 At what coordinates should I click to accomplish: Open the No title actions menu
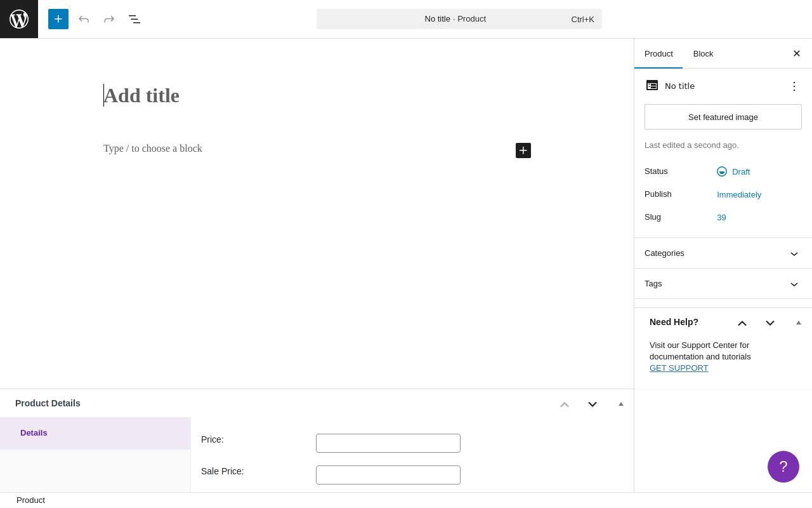pyautogui.click(x=794, y=86)
